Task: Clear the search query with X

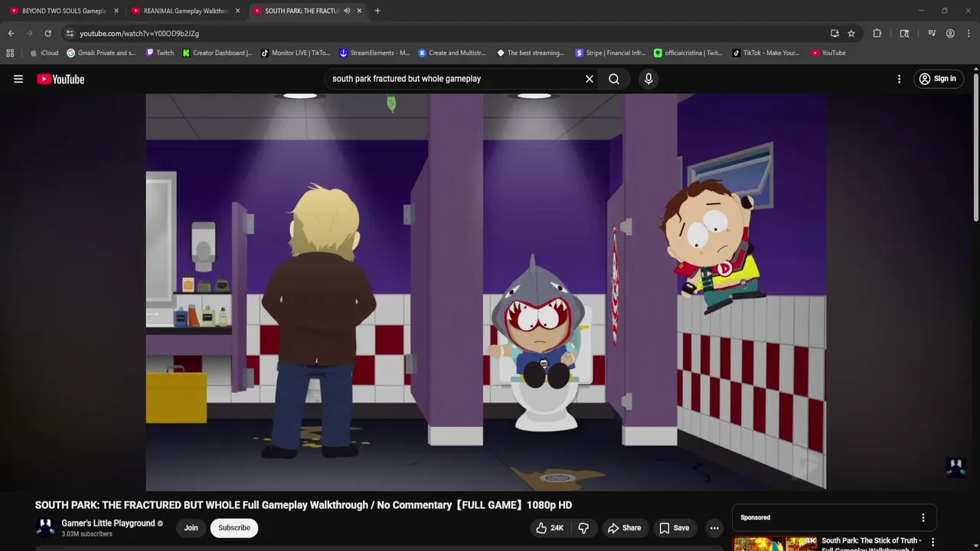Action: coord(590,79)
